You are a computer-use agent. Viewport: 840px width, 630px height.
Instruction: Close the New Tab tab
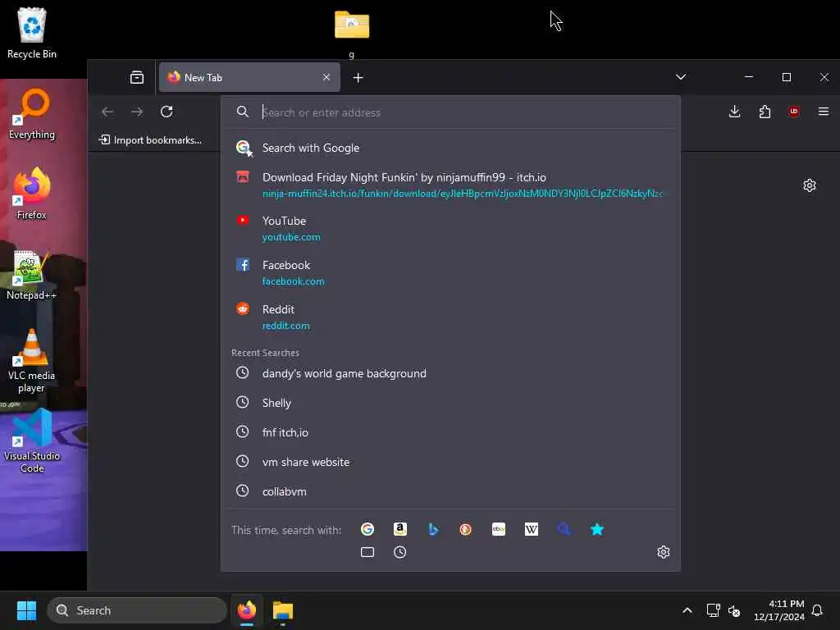(x=326, y=77)
